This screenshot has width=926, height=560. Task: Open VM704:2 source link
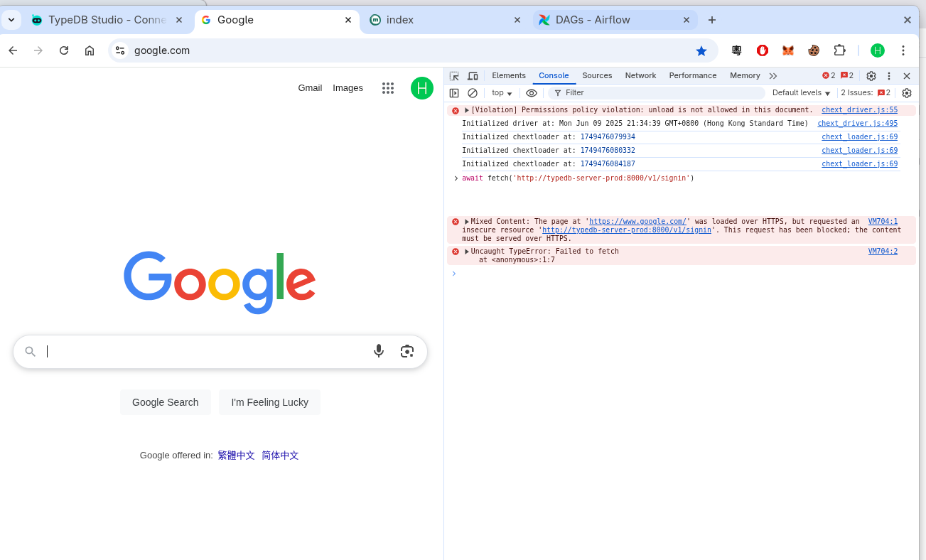[883, 252]
